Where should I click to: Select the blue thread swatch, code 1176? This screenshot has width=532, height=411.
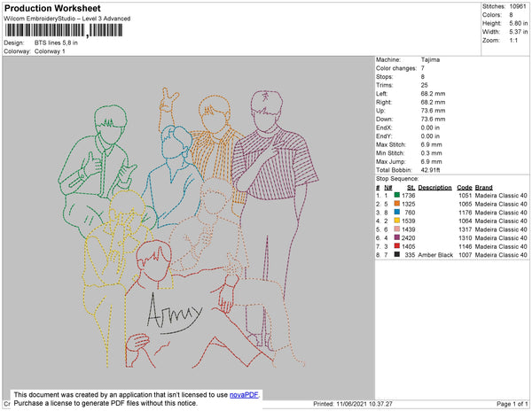397,212
